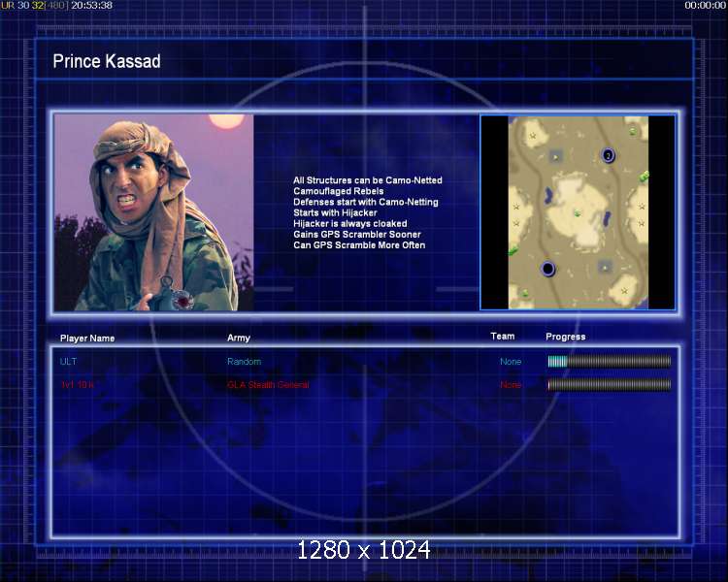The width and height of the screenshot is (728, 582).
Task: Click the Player Name column header
Action: (x=87, y=339)
